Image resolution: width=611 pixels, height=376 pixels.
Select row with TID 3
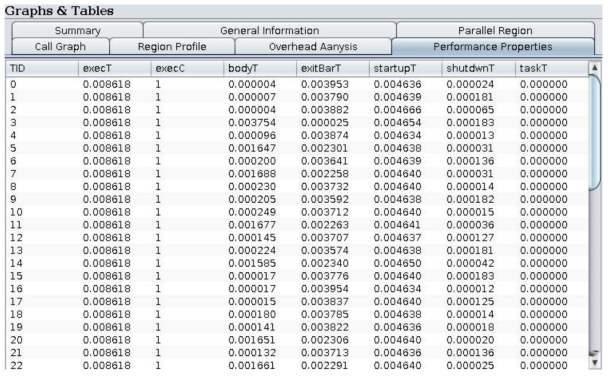pos(297,123)
